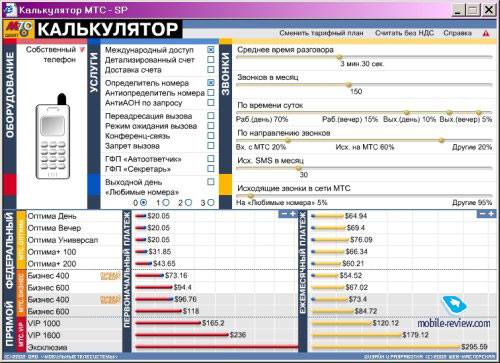Viewport: 500px width, 363px height.
Task: Enable Детализированный счет checkbox
Action: click(x=211, y=60)
